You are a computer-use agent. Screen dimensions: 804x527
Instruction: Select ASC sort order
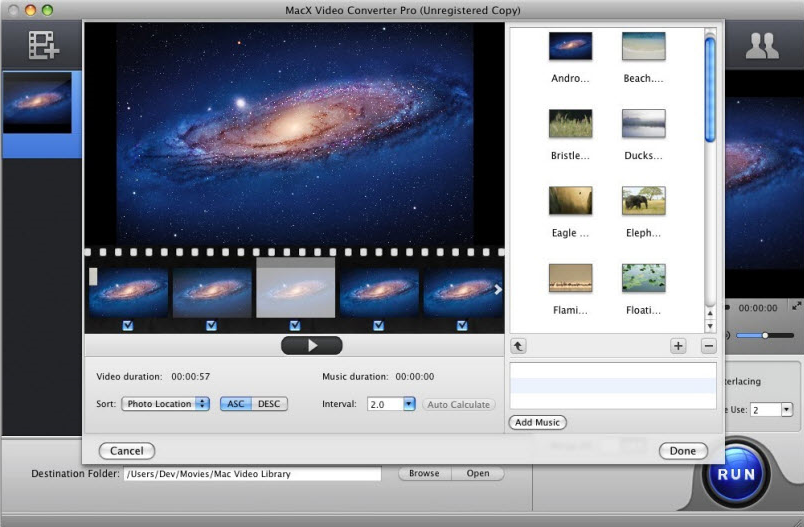click(236, 404)
